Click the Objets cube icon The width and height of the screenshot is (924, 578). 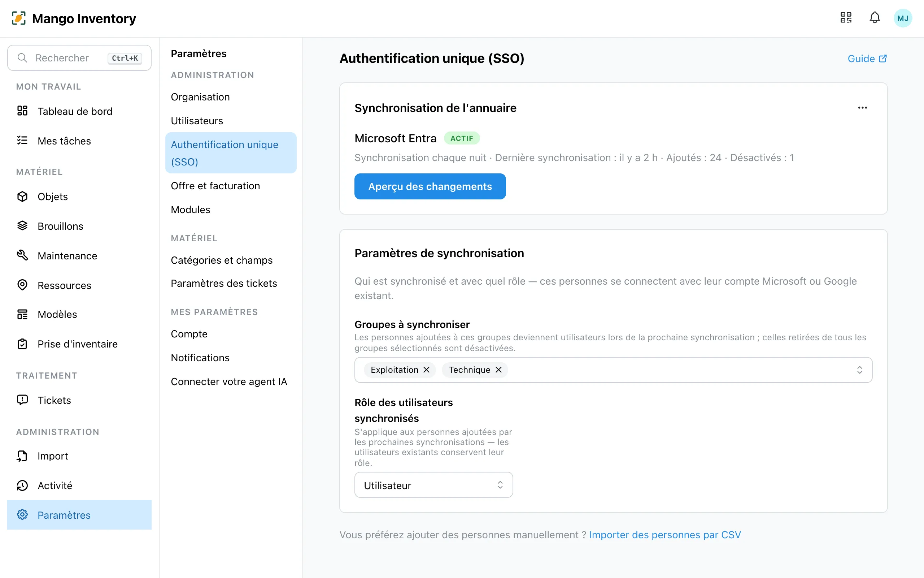point(22,197)
